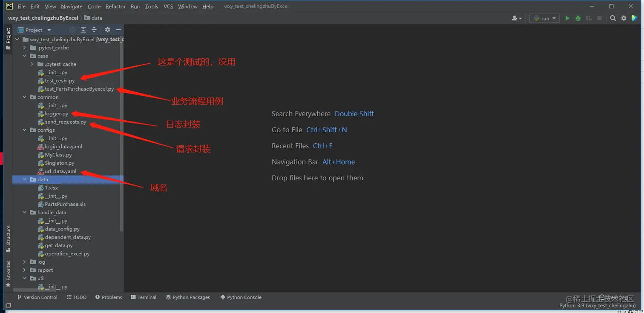Screen dimensions: 644x313
Task: Expand the .pytest_cache folder inside case
Action: click(32, 64)
